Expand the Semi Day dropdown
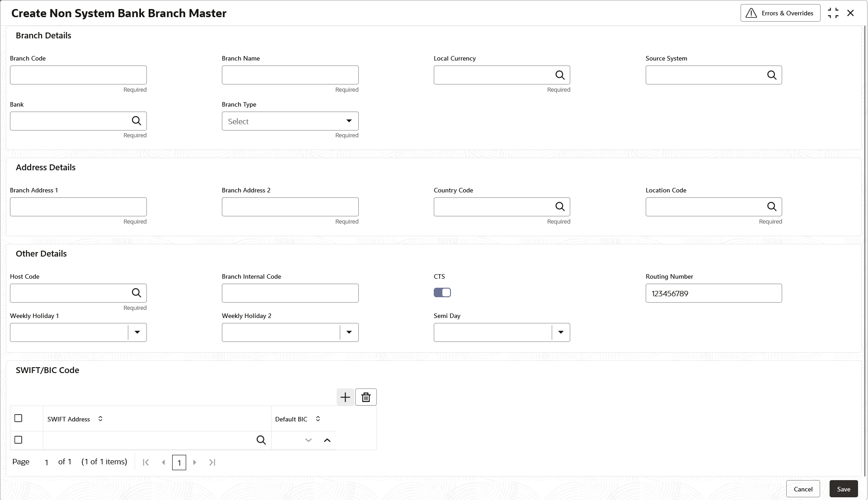Viewport: 868px width, 500px height. click(560, 332)
